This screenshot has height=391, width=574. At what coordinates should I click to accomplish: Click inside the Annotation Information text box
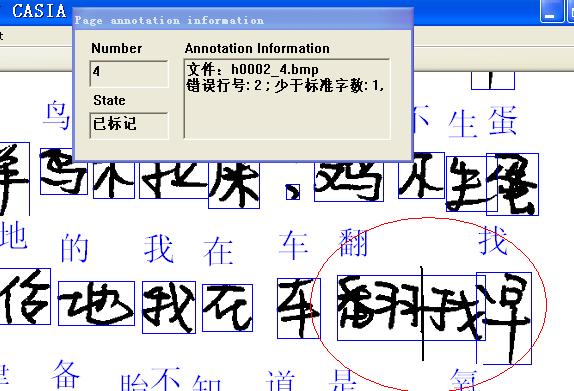[287, 99]
